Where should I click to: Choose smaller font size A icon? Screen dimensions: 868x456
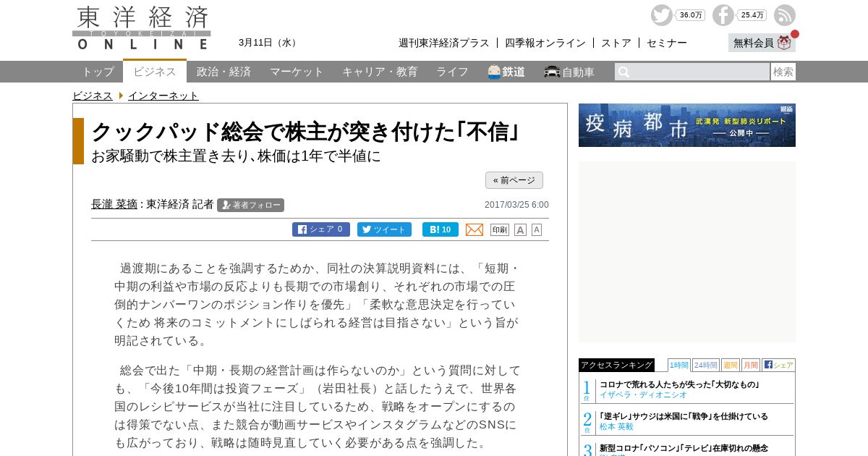point(537,229)
